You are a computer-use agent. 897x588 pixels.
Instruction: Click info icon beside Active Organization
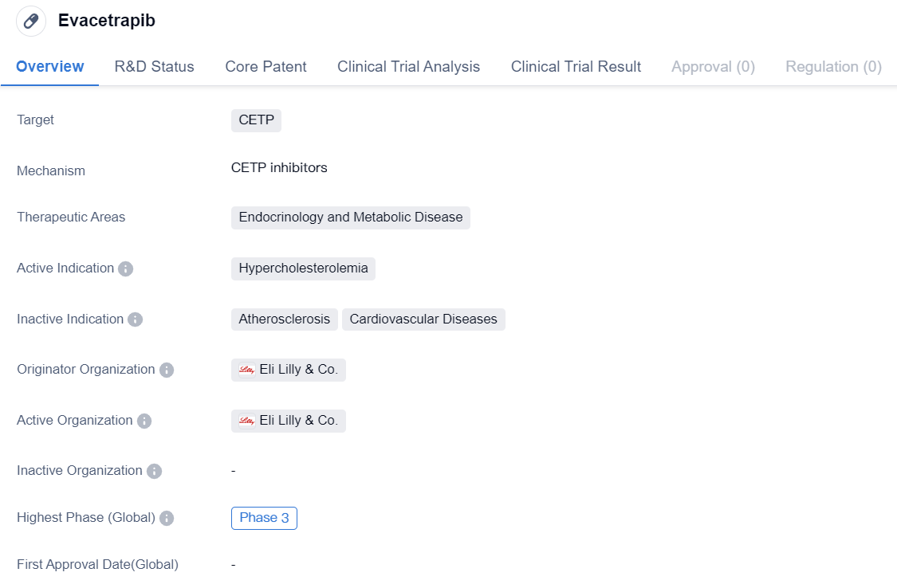tap(144, 421)
